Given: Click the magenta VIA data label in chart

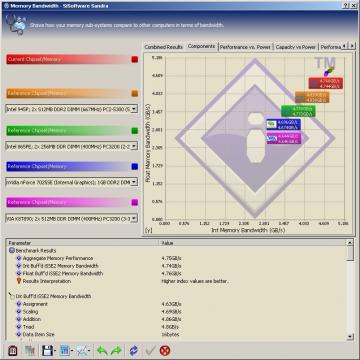Looking at the screenshot, I should coord(284,138).
